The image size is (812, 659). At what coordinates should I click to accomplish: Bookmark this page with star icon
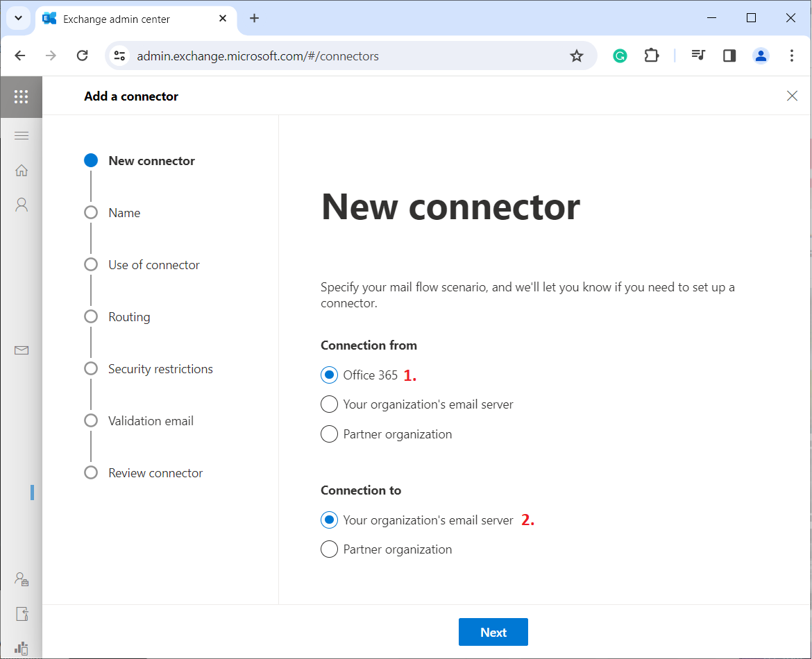pyautogui.click(x=577, y=56)
